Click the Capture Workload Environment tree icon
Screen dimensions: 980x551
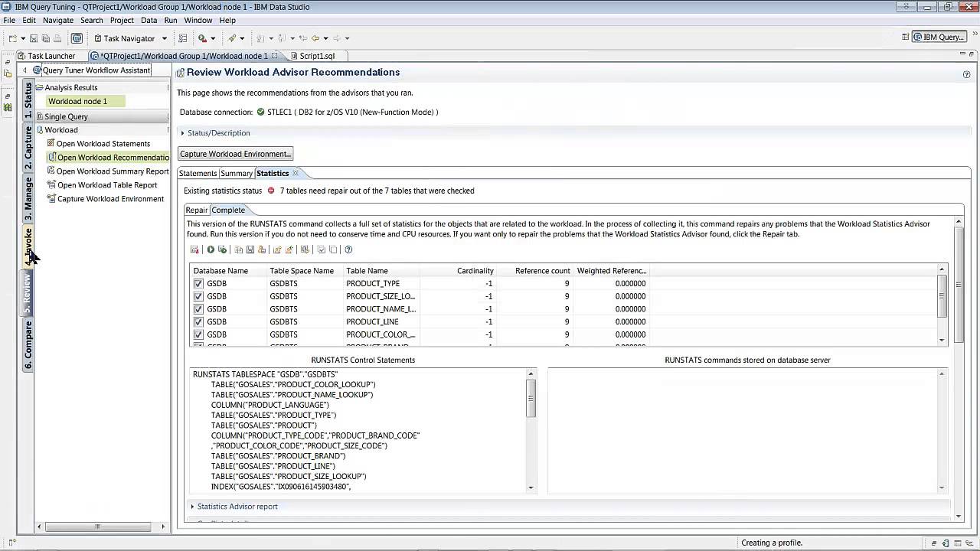click(x=51, y=198)
